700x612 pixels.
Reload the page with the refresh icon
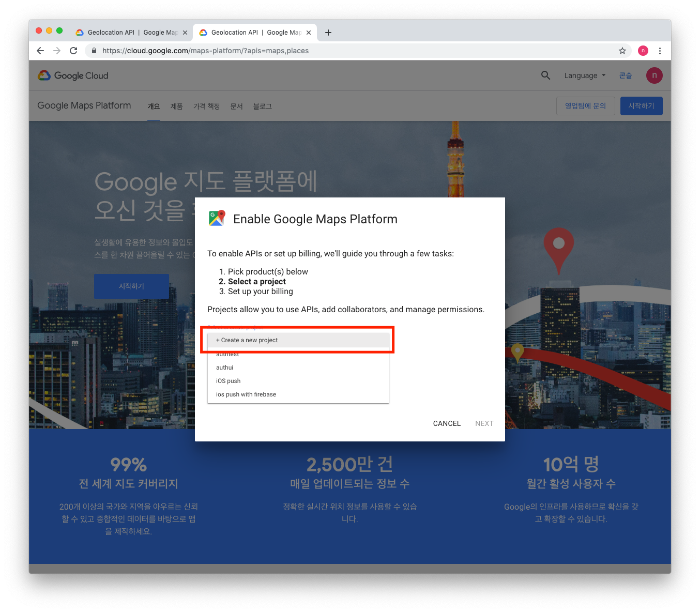73,51
